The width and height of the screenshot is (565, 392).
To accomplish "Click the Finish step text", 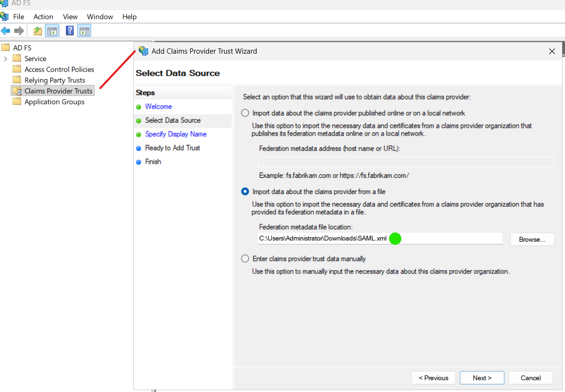I will click(x=153, y=161).
